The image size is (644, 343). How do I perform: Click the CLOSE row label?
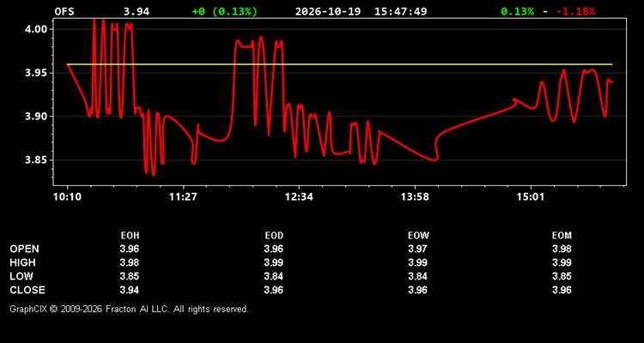(27, 290)
